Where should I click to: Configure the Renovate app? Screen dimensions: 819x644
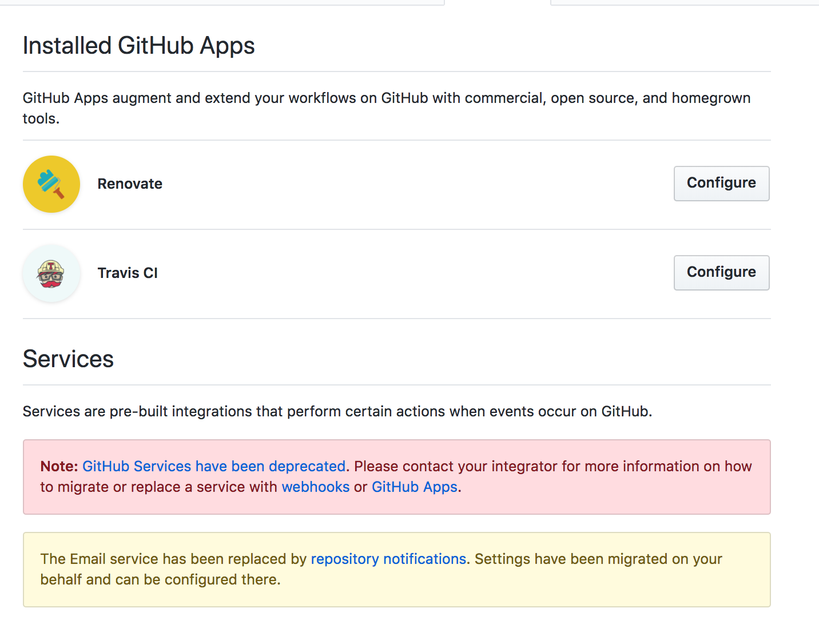721,183
